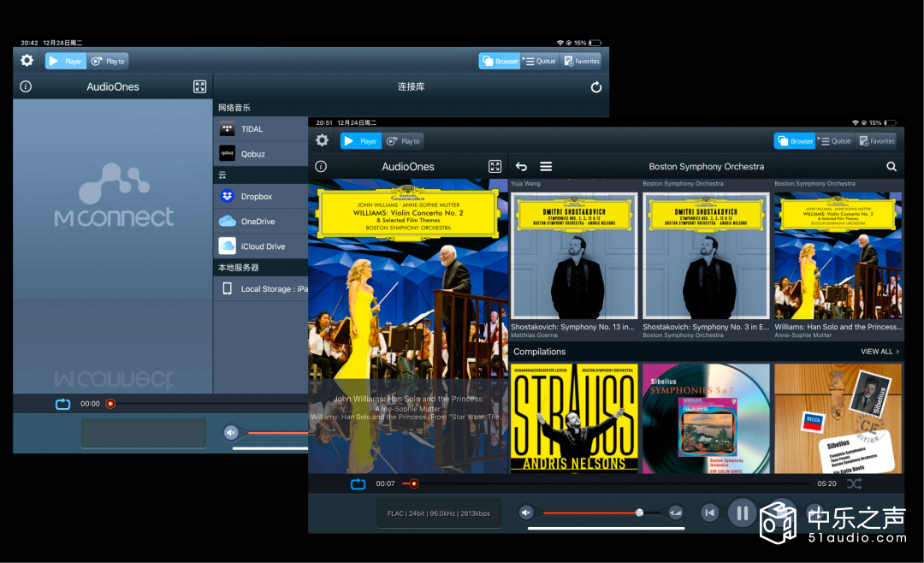Open Decca Sibelius compilation cover
The width and height of the screenshot is (924, 563).
pos(838,418)
